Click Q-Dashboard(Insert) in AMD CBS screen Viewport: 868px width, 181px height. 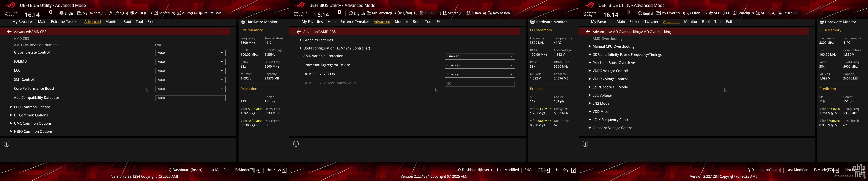[x=186, y=170]
